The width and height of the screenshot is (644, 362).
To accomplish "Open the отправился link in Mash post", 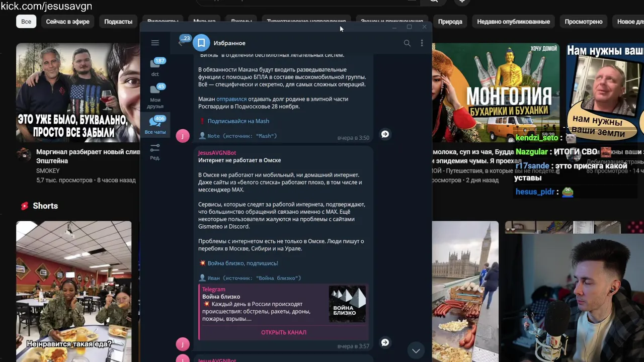I will tap(231, 99).
